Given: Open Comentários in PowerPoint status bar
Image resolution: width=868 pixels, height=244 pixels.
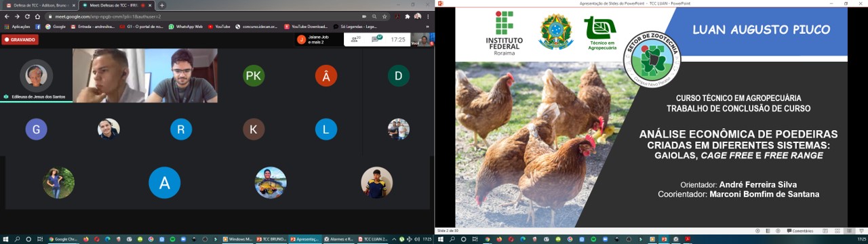Looking at the screenshot, I should [800, 230].
